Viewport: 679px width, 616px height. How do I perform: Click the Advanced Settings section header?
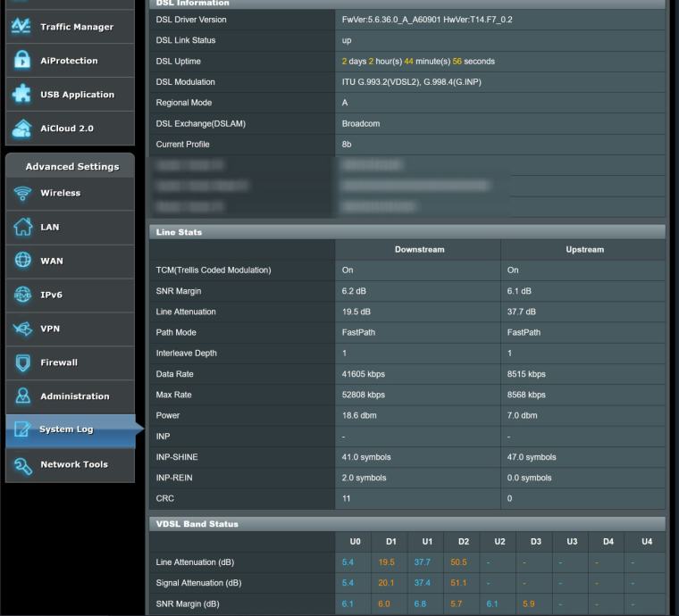click(71, 167)
